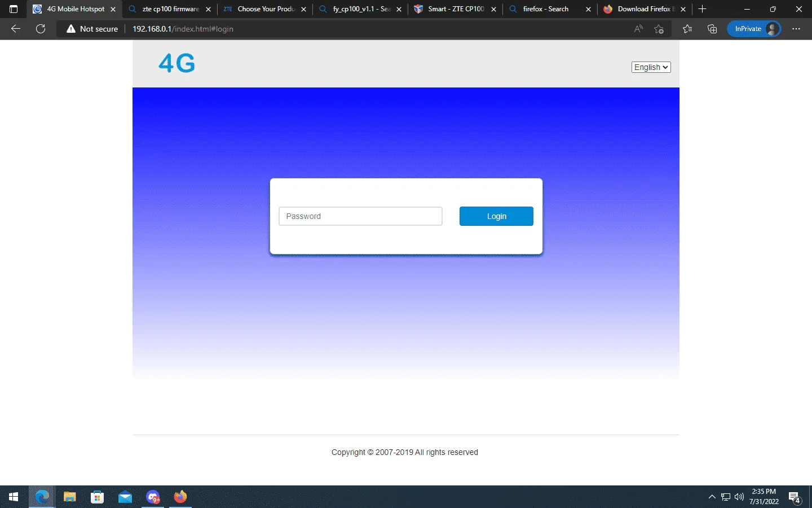Screen dimensions: 812x508
Task: Close the 4G Mobile Hotspot tab
Action: (x=113, y=9)
